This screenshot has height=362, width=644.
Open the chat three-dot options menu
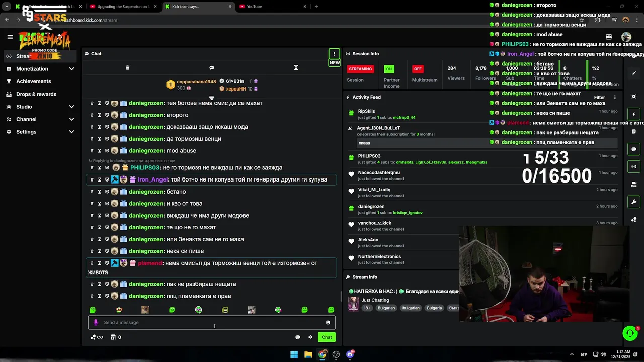pos(334,54)
